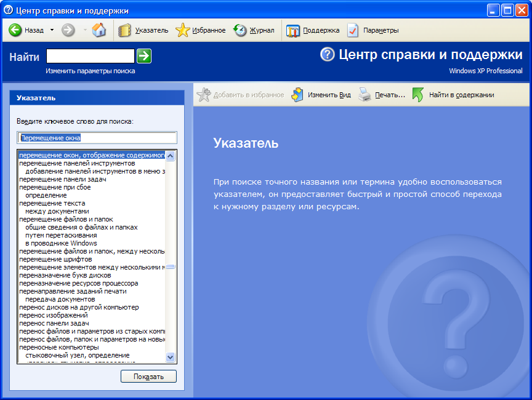Select 'перенос файлов, папок и параметров на новый' entry
The image size is (532, 400).
[x=92, y=339]
